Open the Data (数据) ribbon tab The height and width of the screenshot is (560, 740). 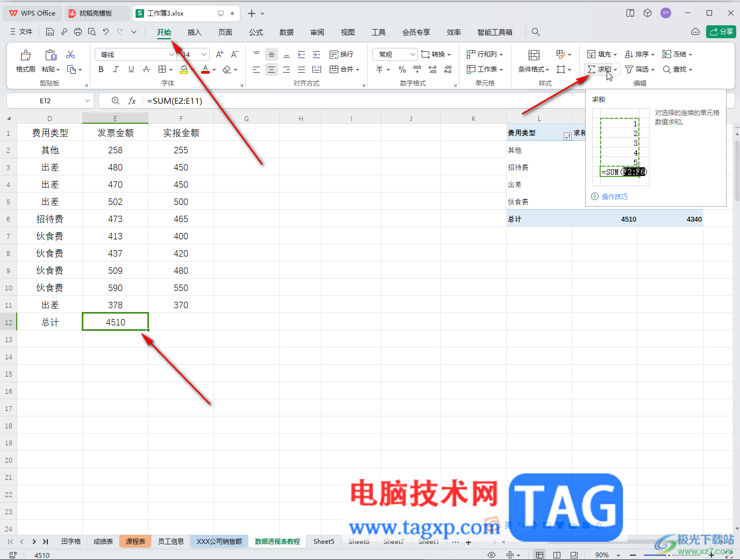point(287,32)
